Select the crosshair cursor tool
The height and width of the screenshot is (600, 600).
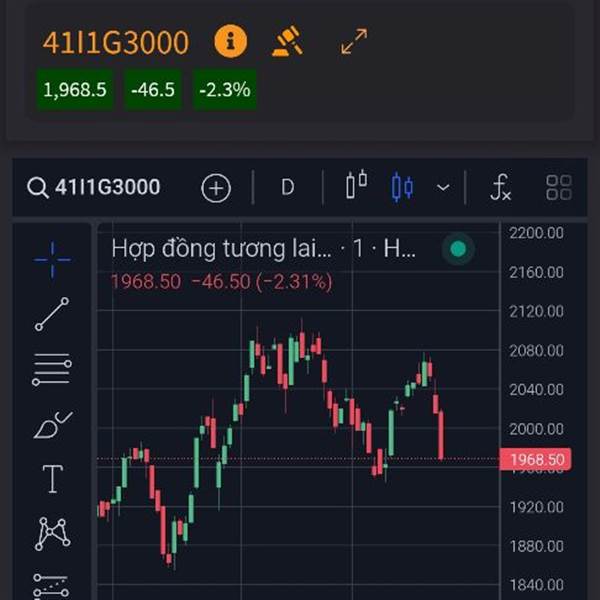point(52,260)
